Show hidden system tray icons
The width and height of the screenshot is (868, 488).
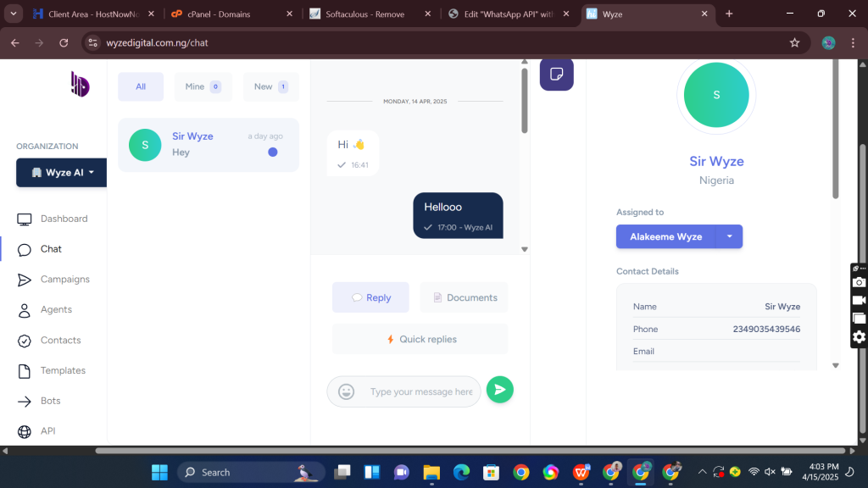point(702,472)
